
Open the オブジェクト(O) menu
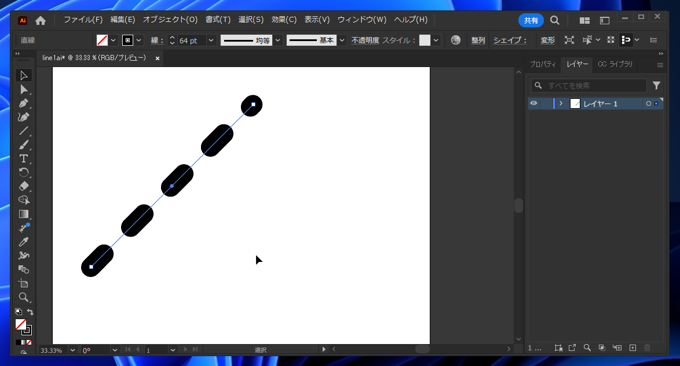(x=170, y=20)
